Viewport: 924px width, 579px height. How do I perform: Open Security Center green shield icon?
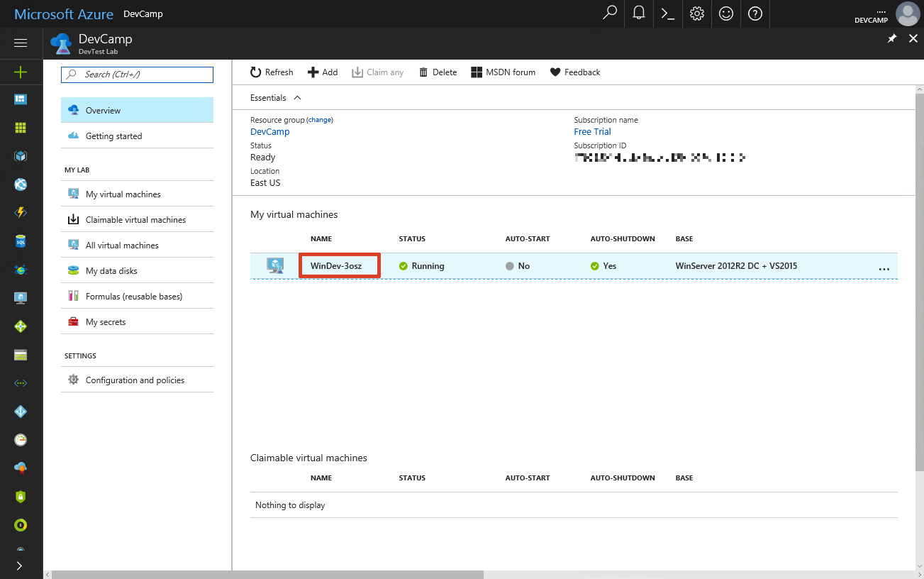pos(21,497)
